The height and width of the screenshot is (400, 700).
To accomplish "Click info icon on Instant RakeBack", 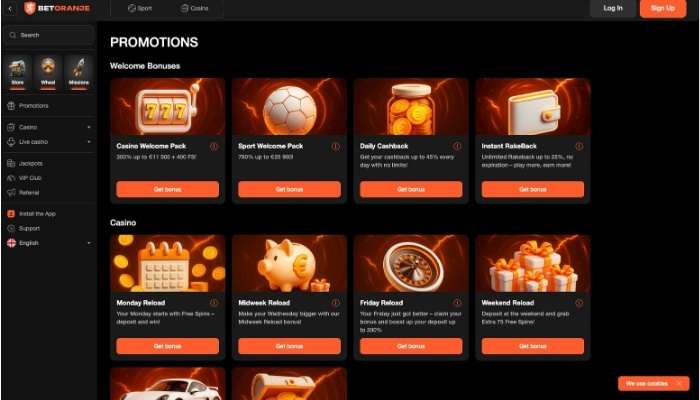I will (579, 146).
